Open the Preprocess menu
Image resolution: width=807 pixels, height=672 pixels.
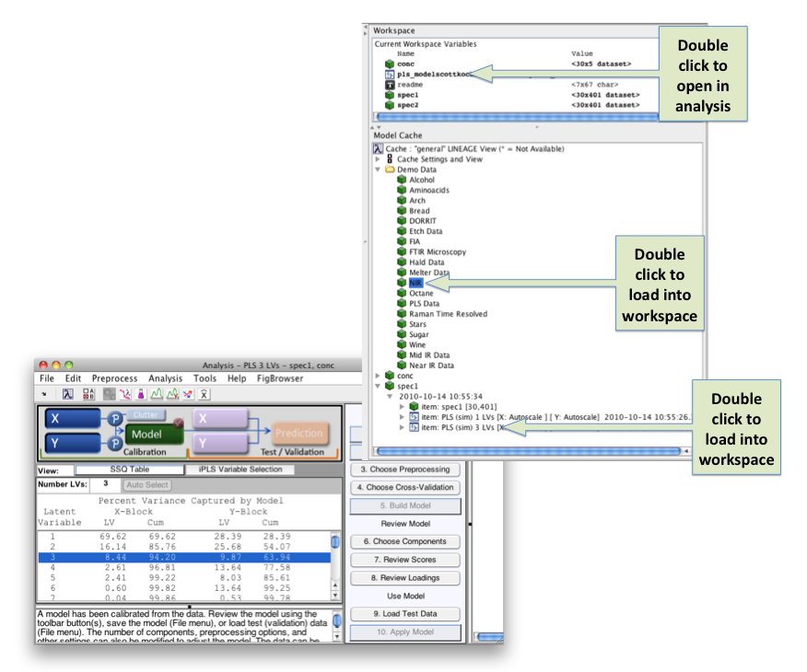[x=114, y=378]
